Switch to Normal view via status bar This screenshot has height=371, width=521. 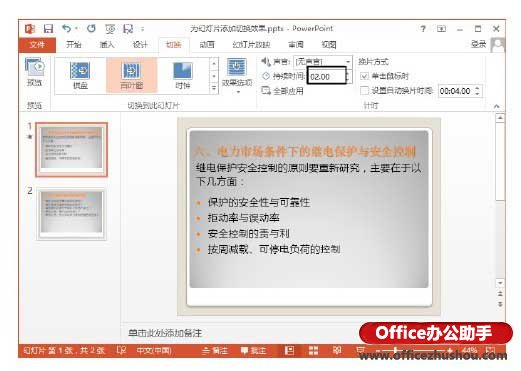click(x=289, y=350)
